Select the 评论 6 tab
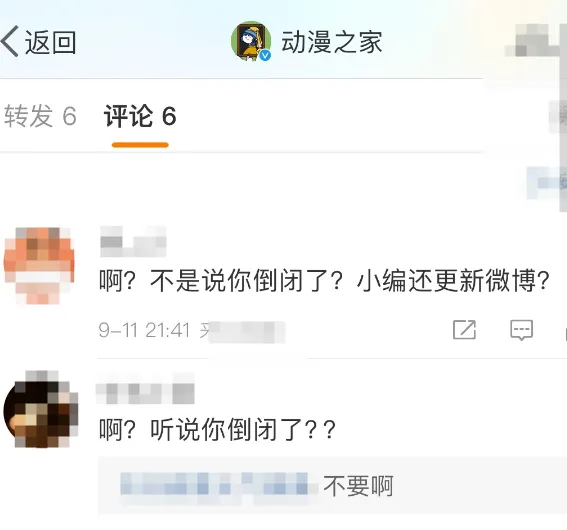The height and width of the screenshot is (530, 567). [x=140, y=116]
